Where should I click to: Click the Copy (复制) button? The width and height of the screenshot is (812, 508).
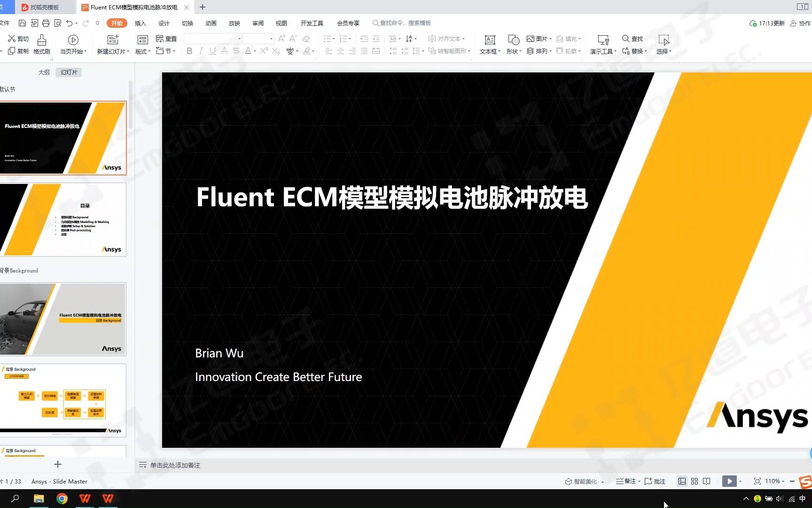tap(18, 51)
